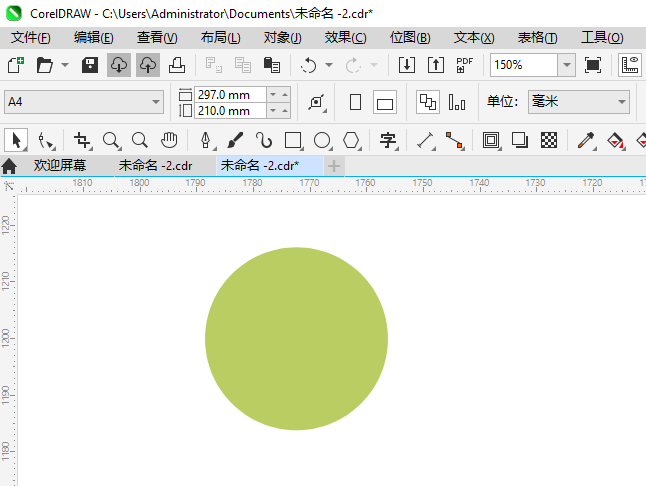
Task: Toggle full-screen preview icon
Action: (592, 65)
